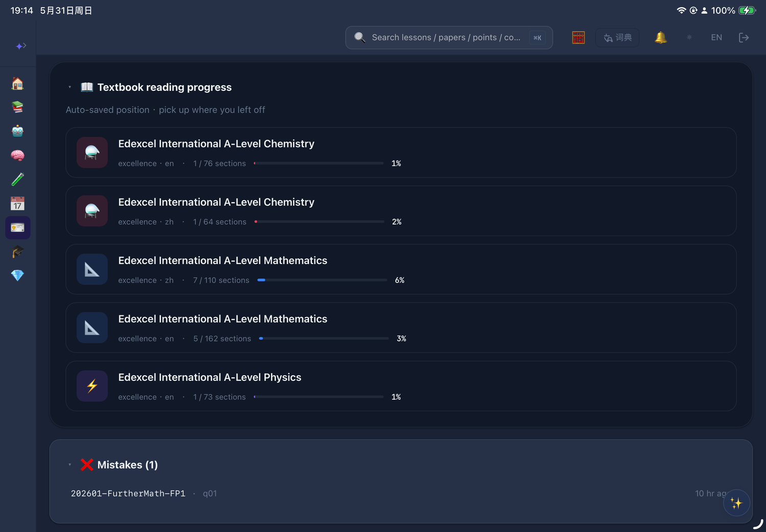
Task: Open the stacked books icon in sidebar
Action: 18,107
